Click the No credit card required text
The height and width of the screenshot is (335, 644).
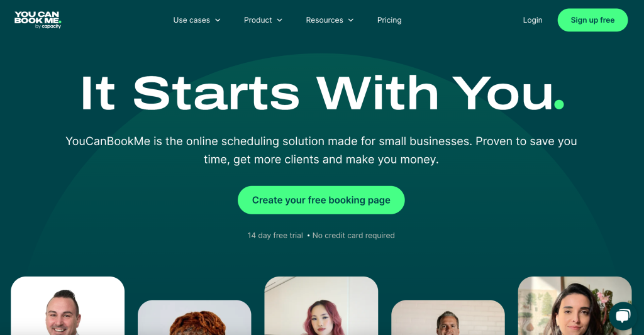click(x=353, y=236)
